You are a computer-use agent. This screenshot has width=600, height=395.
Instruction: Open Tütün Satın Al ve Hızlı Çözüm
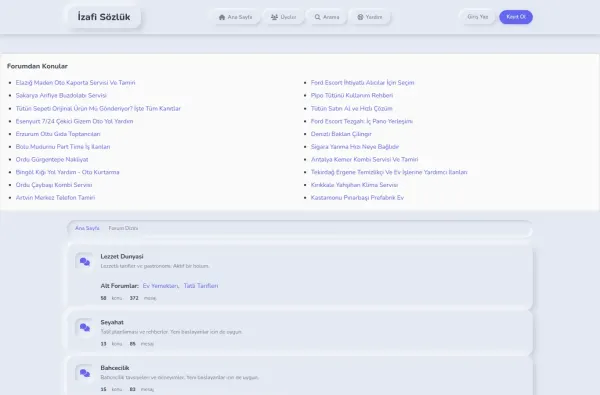(352, 108)
